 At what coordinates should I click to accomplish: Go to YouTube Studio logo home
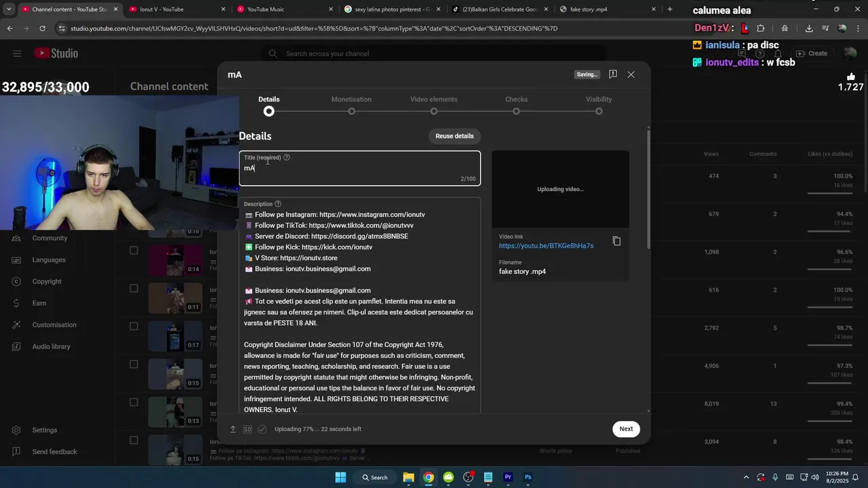point(56,54)
